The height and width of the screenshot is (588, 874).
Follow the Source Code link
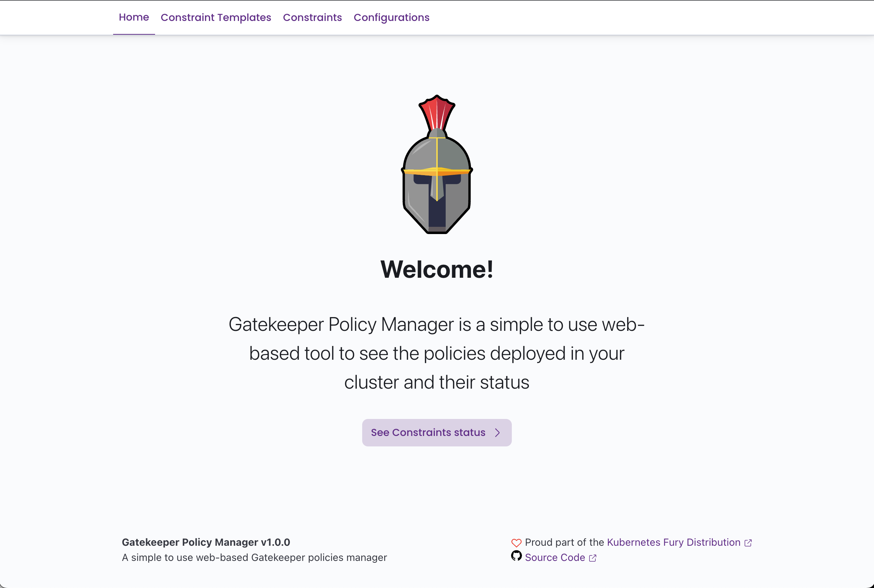554,558
